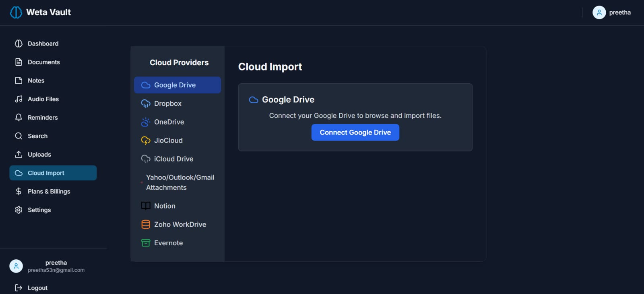
Task: Click the Documents page icon in sidebar
Action: click(19, 62)
